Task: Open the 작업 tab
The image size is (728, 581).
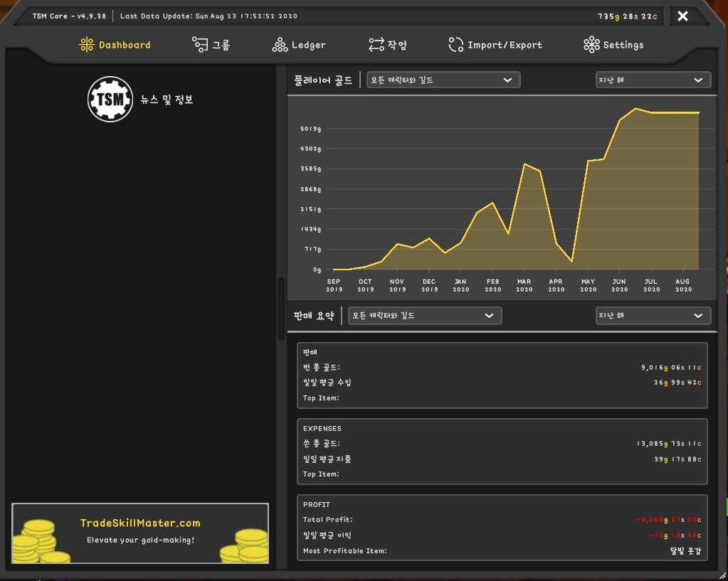Action: [388, 45]
